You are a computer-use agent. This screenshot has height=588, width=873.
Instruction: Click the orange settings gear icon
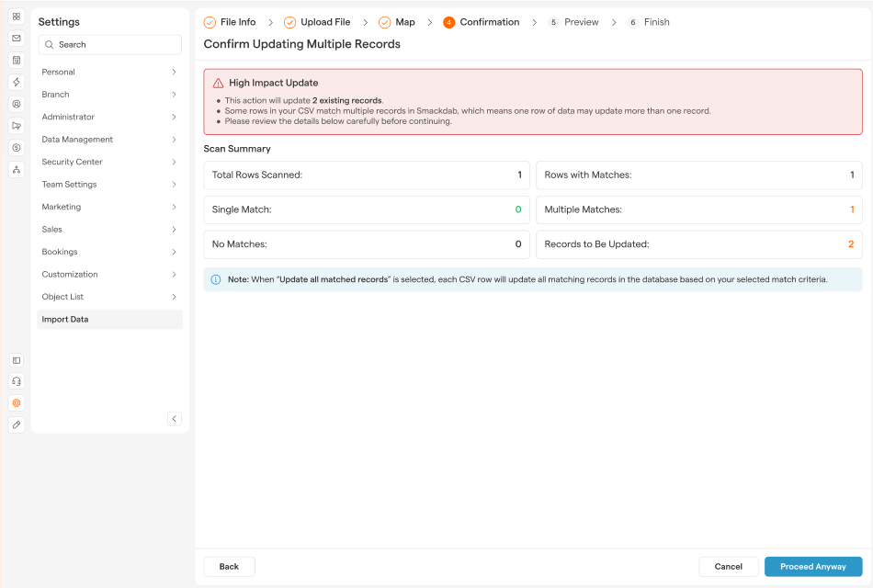[17, 403]
